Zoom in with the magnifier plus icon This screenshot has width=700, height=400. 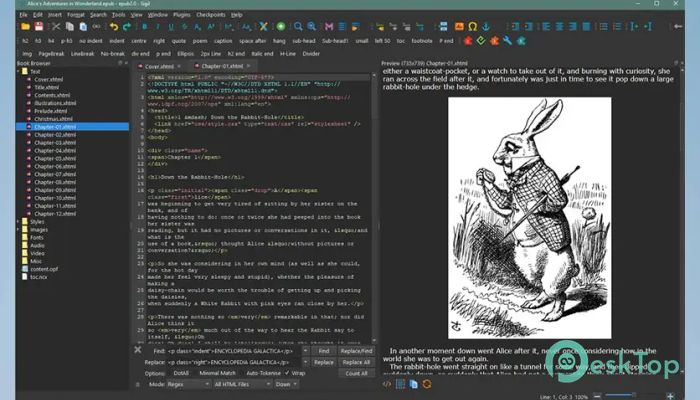click(x=312, y=27)
